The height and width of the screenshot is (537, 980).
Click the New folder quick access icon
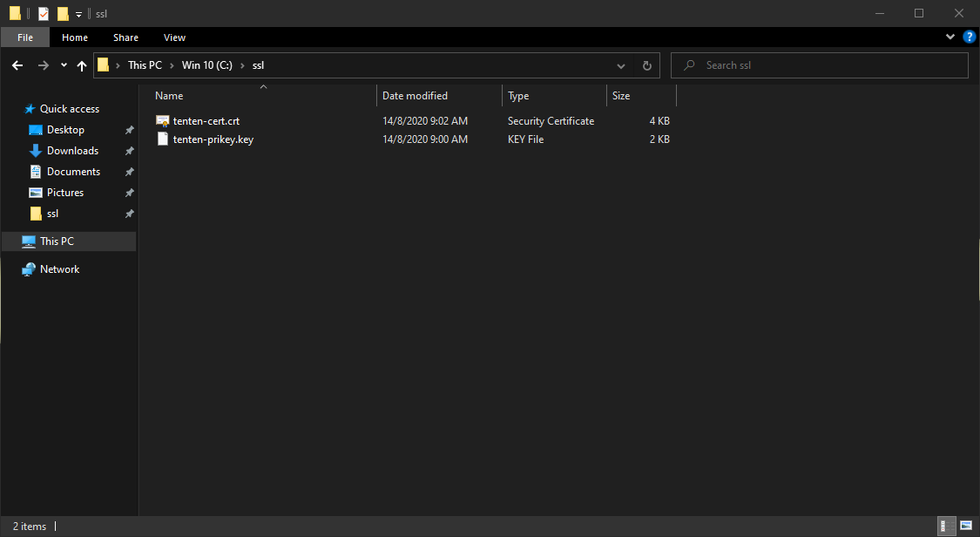point(63,13)
